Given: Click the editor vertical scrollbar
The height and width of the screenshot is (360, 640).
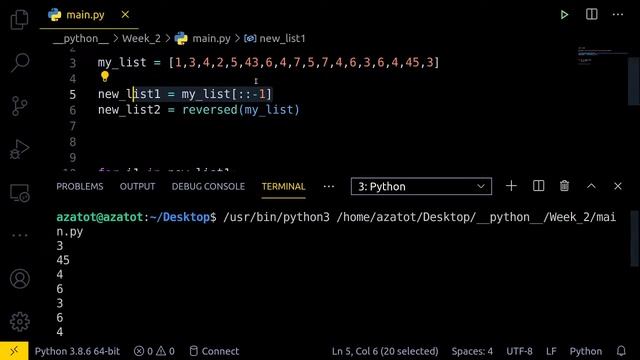Looking at the screenshot, I should tap(633, 81).
